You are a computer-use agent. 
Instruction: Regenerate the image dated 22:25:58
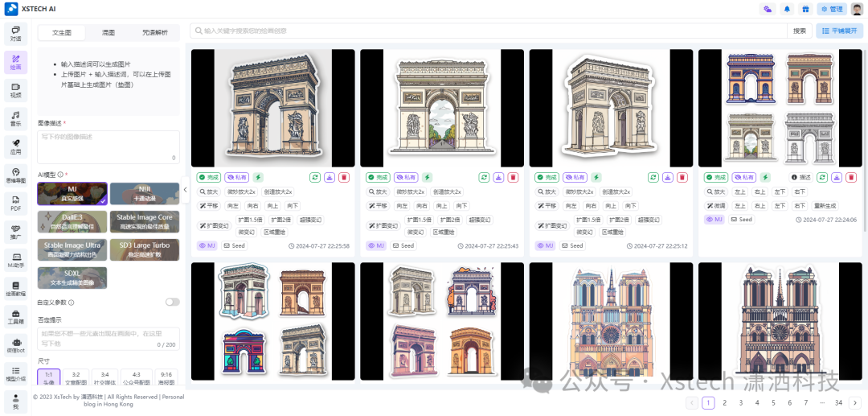315,177
